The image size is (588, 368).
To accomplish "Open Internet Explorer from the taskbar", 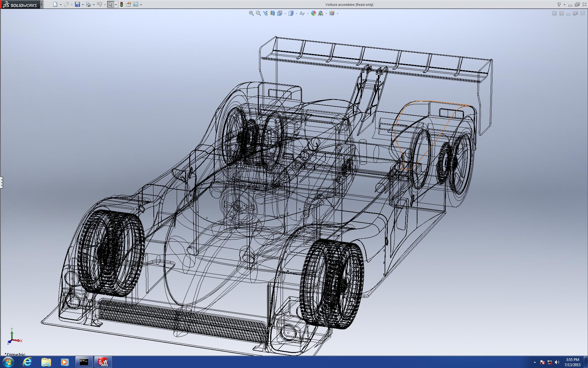I will [27, 362].
